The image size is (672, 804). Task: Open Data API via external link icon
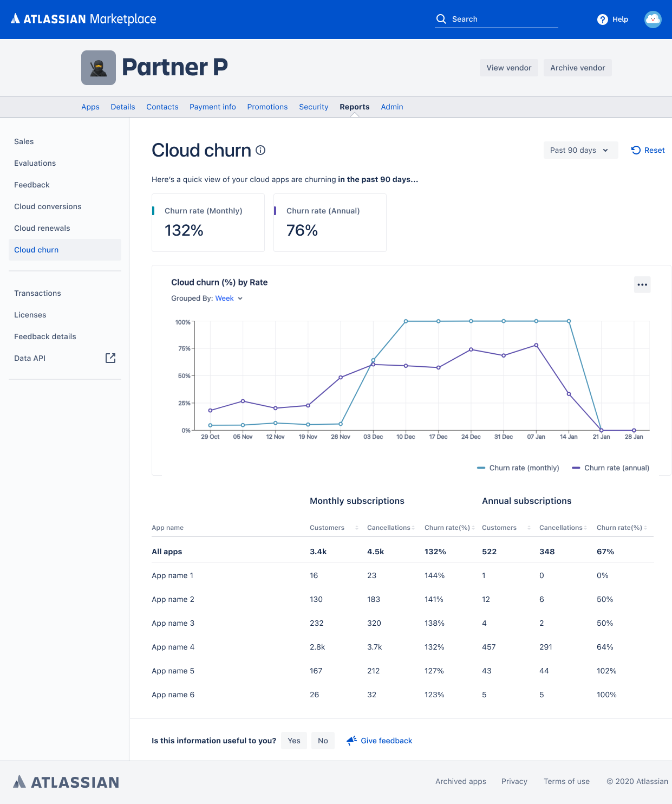110,358
